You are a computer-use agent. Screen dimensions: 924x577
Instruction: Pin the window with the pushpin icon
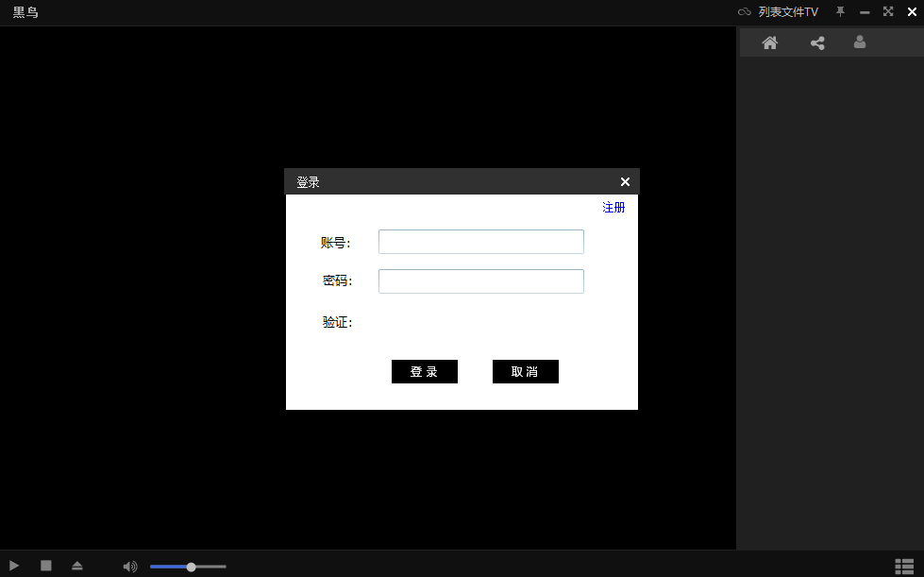coord(840,11)
